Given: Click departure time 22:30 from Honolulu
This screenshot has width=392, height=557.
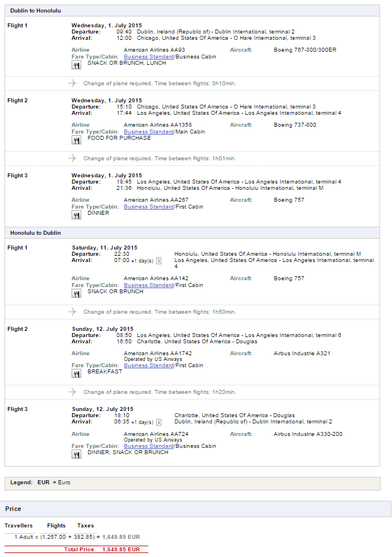Looking at the screenshot, I should point(122,254).
